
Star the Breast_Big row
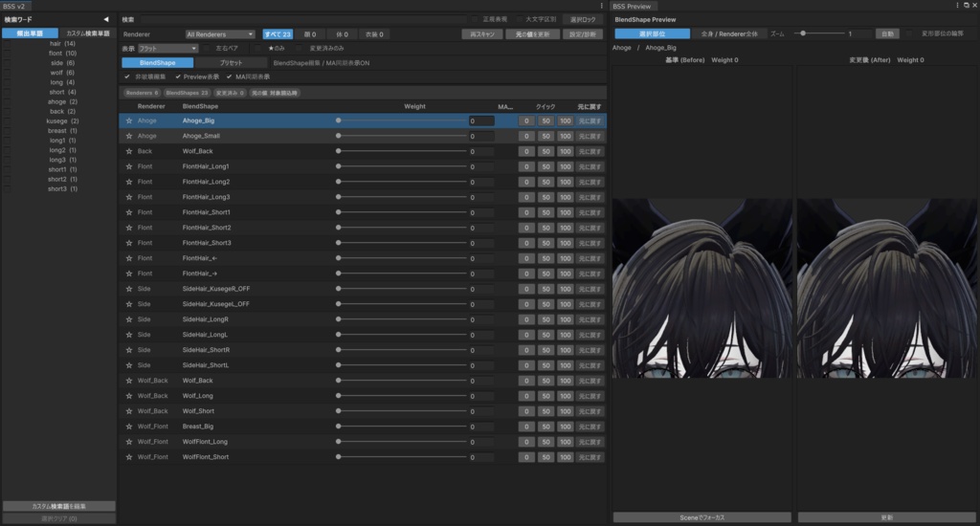tap(129, 427)
